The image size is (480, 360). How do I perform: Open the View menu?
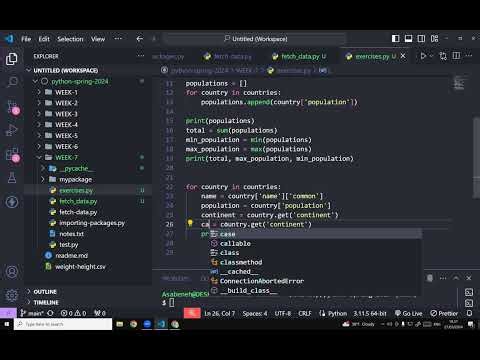coord(98,39)
